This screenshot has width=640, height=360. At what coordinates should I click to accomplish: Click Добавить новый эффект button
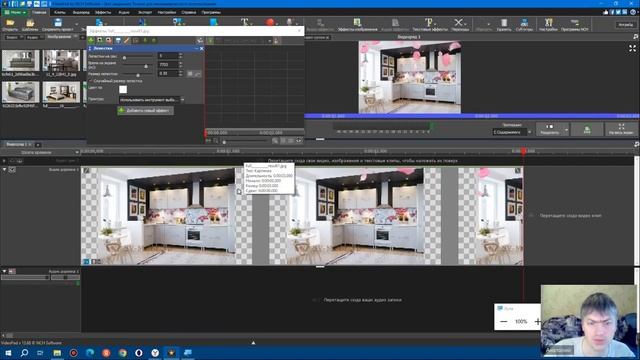[x=145, y=111]
